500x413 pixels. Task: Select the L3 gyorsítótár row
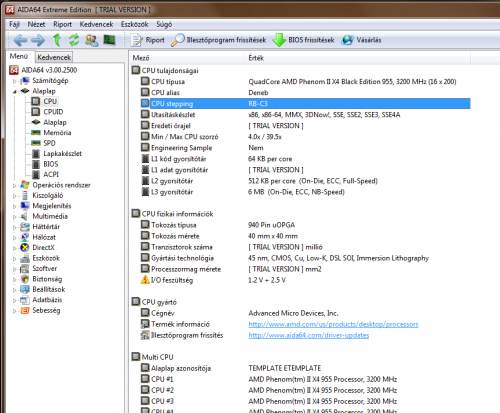305,192
